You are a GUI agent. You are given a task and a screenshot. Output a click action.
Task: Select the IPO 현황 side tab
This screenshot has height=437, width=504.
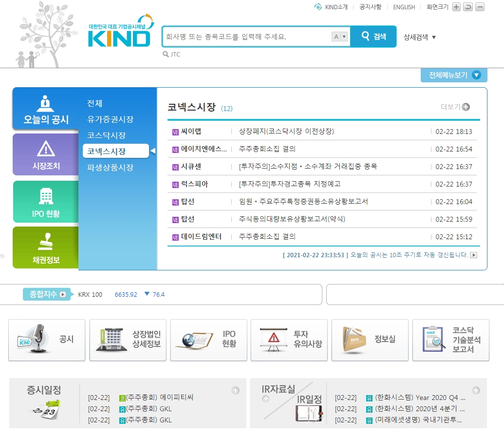tap(46, 202)
